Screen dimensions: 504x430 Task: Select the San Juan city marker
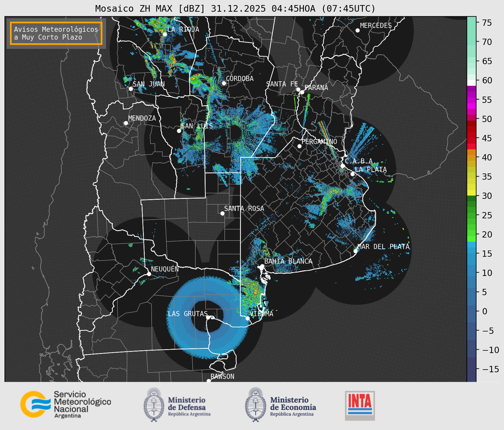click(x=131, y=89)
